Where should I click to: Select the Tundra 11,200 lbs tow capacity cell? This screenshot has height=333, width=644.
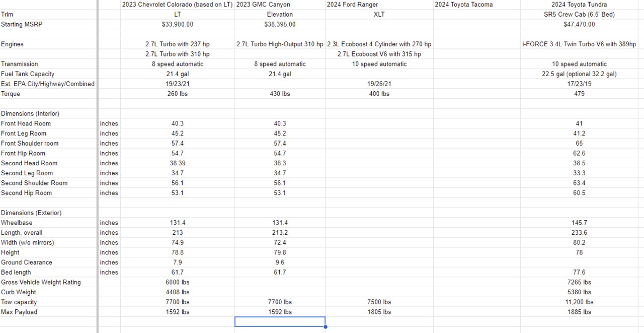click(x=579, y=302)
